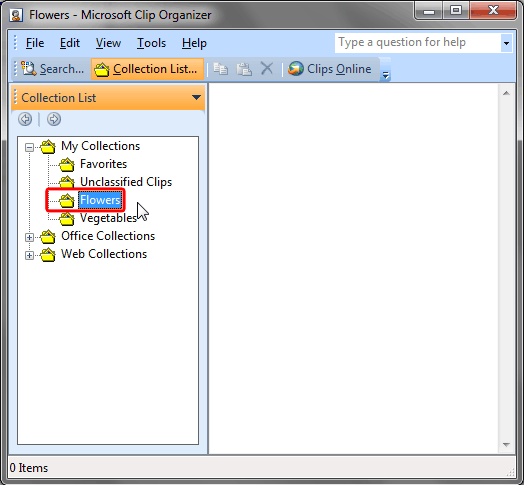Screen dimensions: 524x485
Task: Click the Delete X icon in the toolbar
Action: [x=267, y=69]
